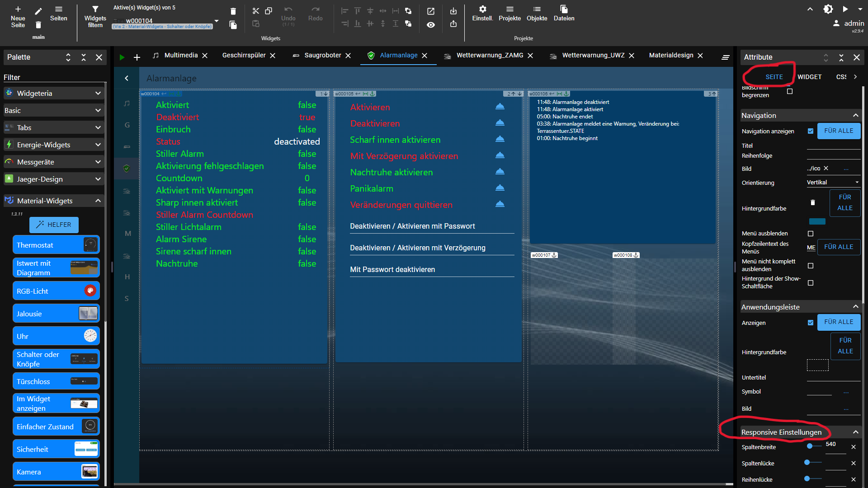The image size is (868, 488).
Task: Toggle Hintergrund der Show-Schaltfläche checkbox
Action: [x=811, y=283]
